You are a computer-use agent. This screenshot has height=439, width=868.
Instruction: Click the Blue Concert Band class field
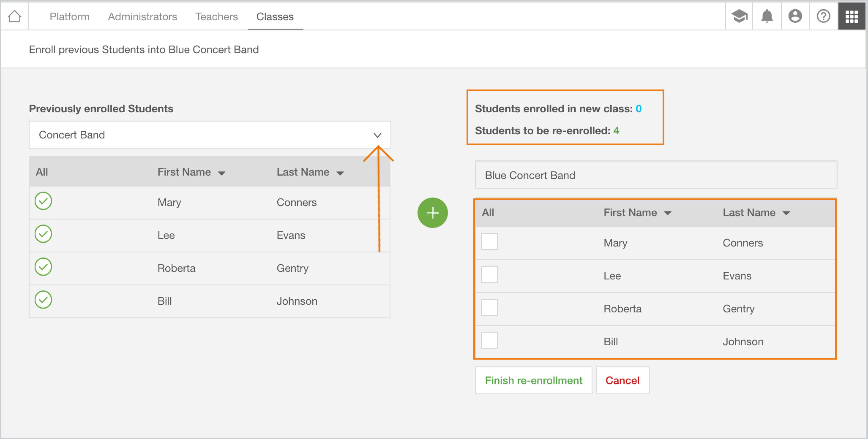[x=656, y=175]
